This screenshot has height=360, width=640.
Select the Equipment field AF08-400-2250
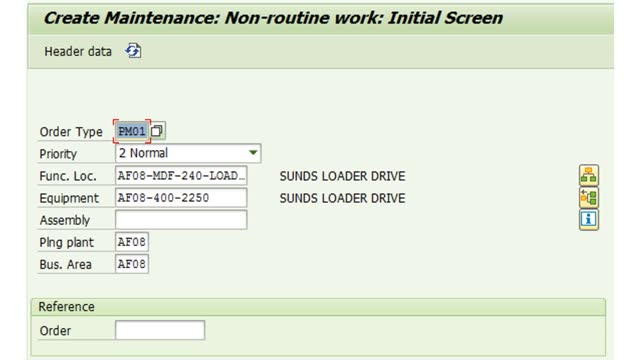181,198
